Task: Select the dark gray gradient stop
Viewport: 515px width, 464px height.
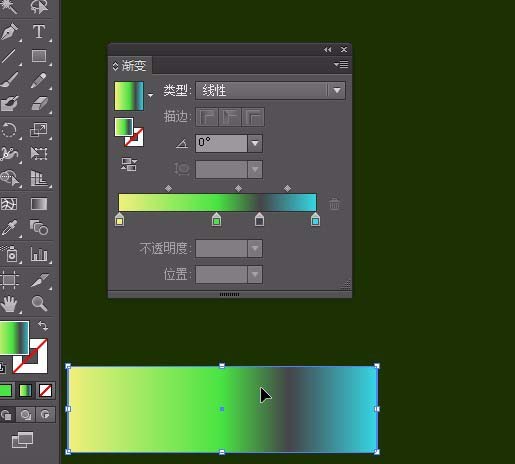Action: [259, 220]
